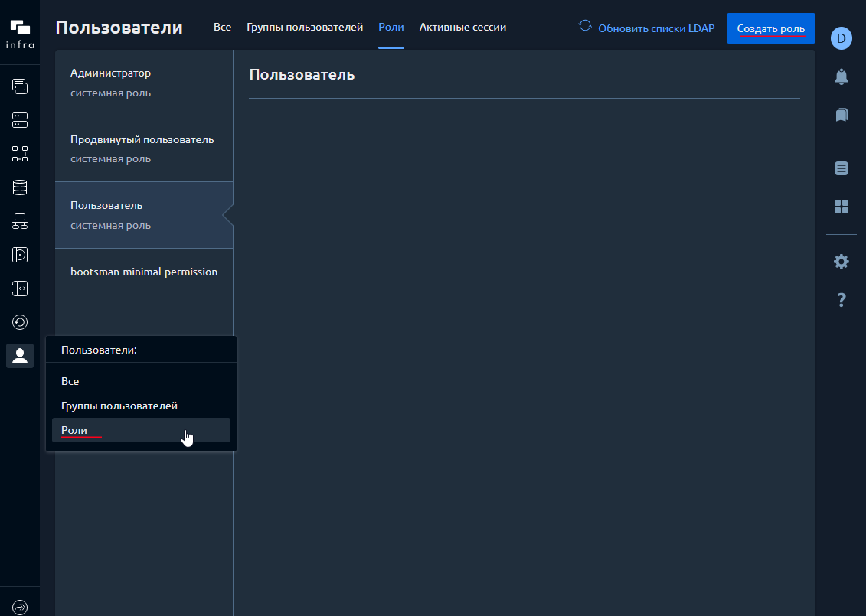Open the D profile avatar
866x616 pixels.
tap(841, 38)
